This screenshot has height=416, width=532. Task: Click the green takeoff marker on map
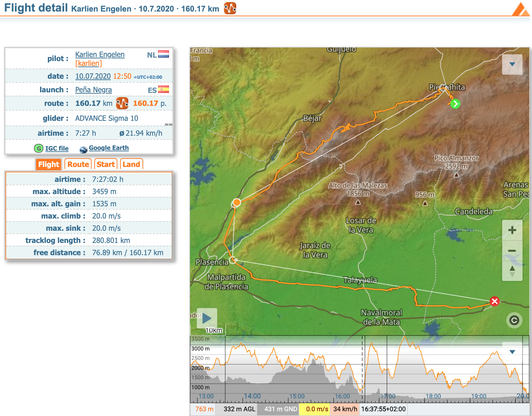click(455, 104)
